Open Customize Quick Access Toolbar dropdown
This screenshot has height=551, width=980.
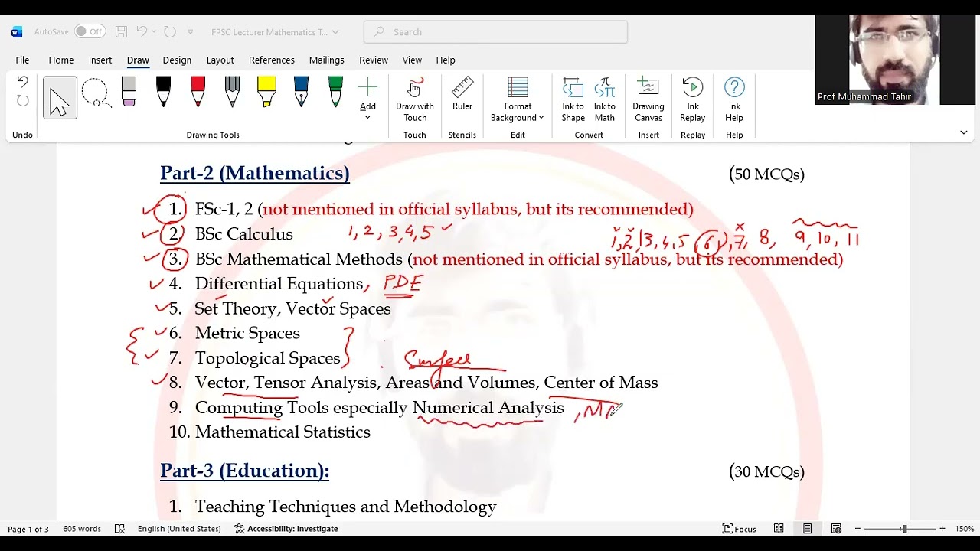pyautogui.click(x=191, y=32)
